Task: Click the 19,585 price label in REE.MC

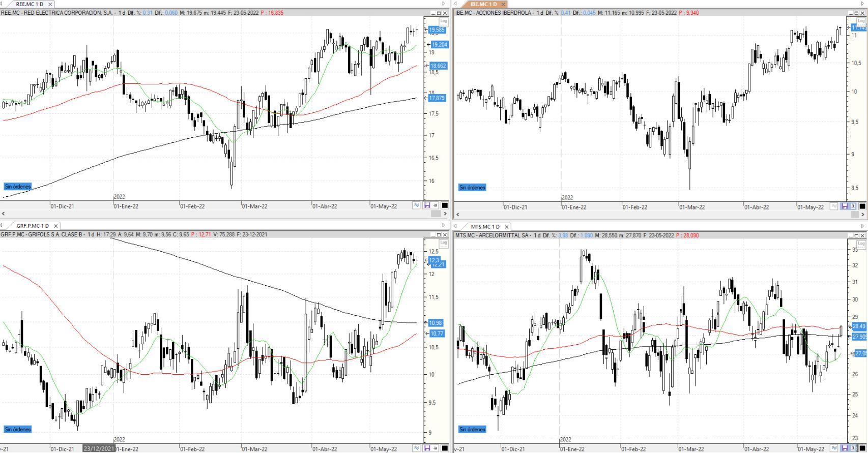Action: 437,30
